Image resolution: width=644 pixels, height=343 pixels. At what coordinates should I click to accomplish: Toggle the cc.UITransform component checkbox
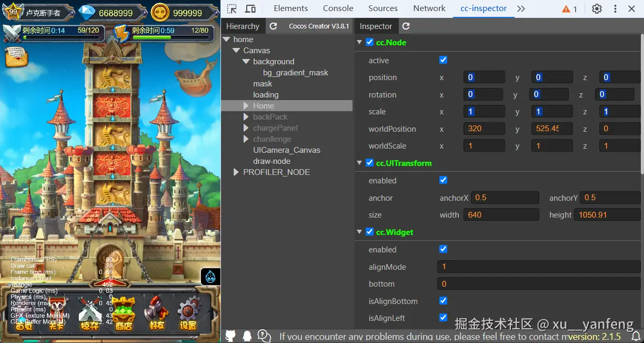click(x=369, y=163)
